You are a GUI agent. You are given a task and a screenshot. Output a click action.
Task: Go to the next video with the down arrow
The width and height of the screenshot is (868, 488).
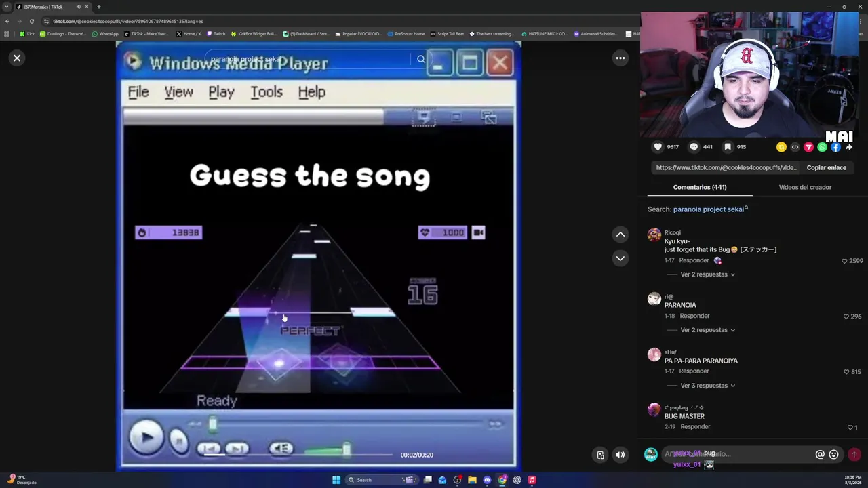coord(620,258)
